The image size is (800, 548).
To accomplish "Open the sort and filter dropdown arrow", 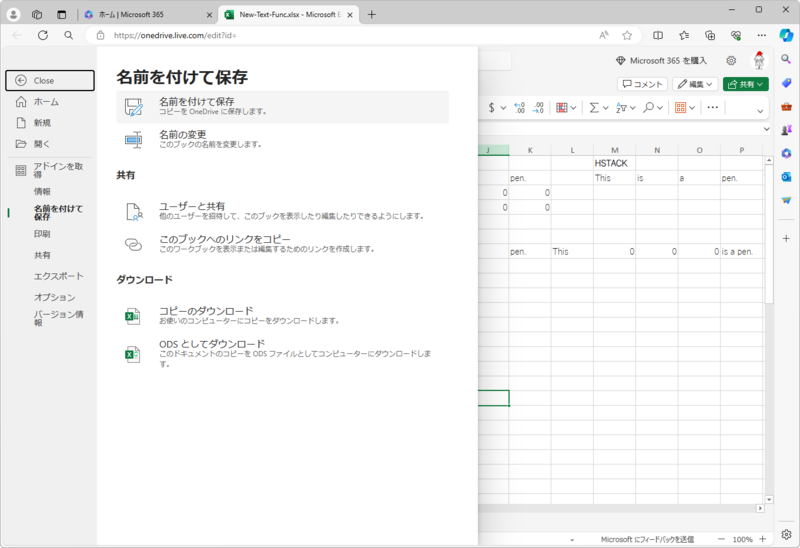I will 633,108.
